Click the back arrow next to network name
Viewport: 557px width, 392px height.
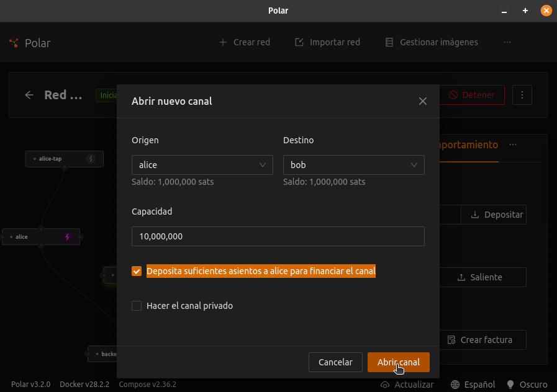[x=29, y=95]
